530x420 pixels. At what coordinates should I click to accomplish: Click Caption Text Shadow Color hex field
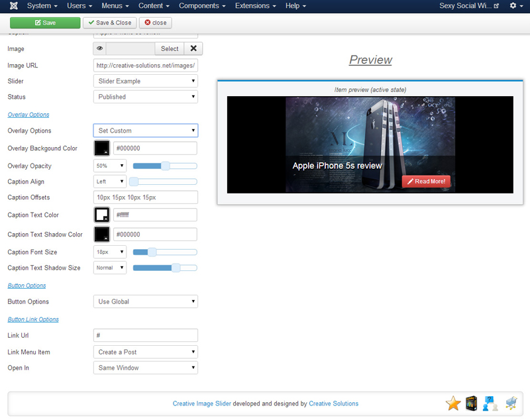(155, 235)
